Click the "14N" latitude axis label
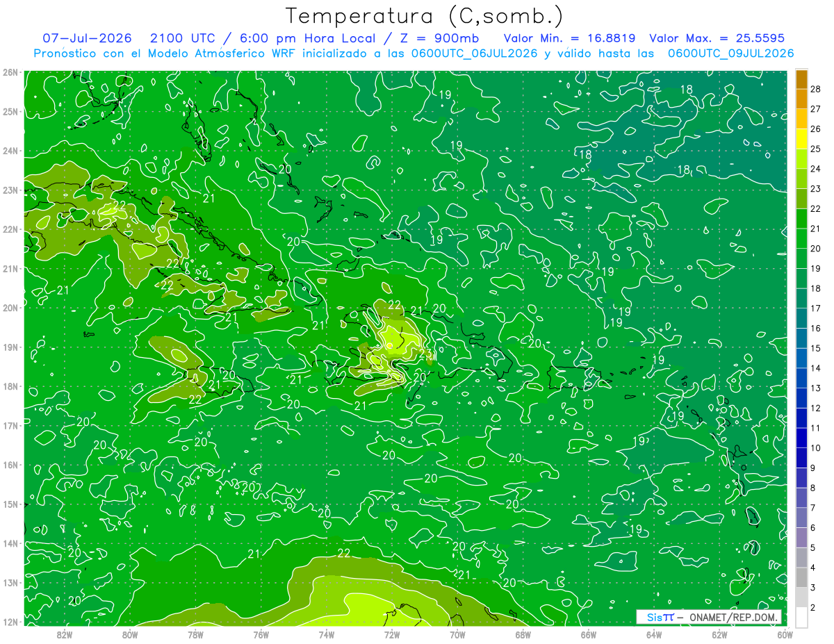Viewport: 834px width, 644px height. [10, 543]
